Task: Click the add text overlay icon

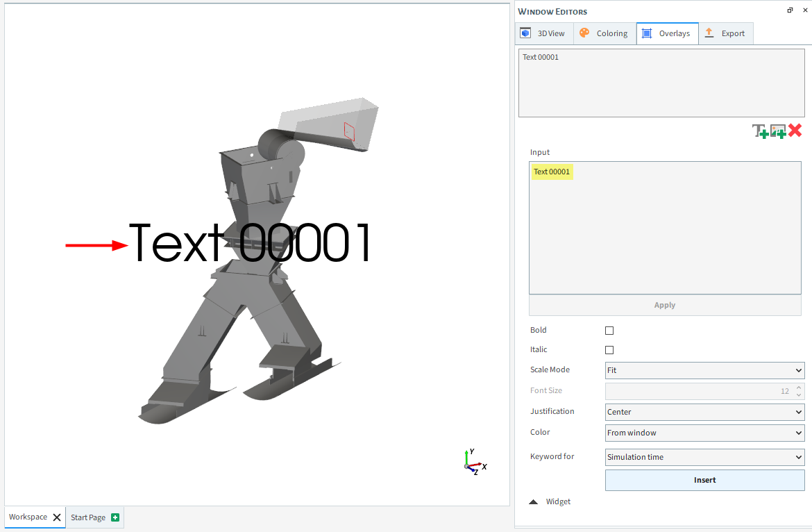Action: pyautogui.click(x=760, y=131)
